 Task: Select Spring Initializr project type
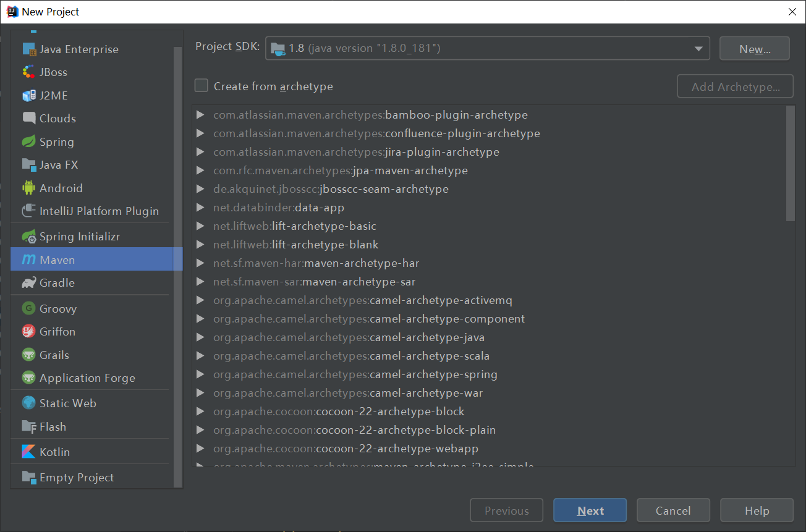(79, 237)
